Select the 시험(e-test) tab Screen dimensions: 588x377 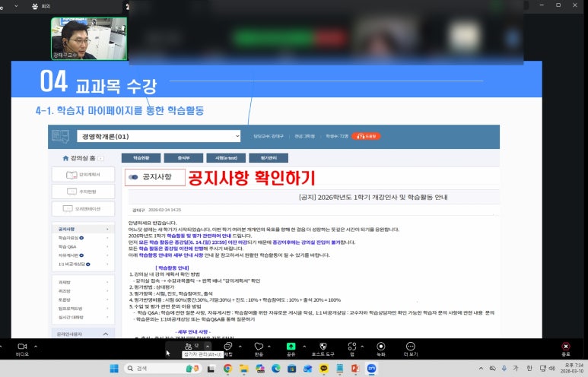(x=225, y=158)
